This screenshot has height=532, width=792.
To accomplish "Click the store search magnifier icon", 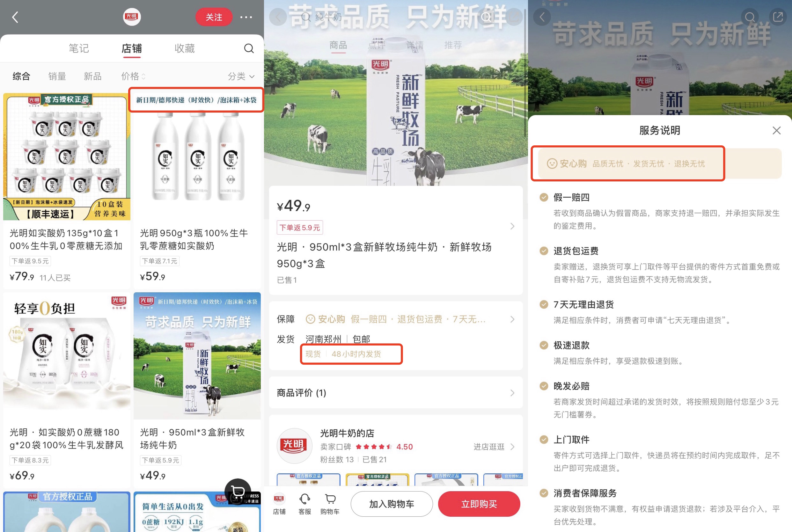I will tap(249, 48).
